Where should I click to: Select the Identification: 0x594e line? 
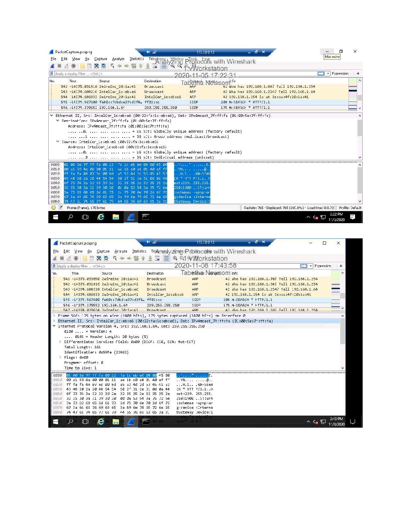click(x=96, y=352)
